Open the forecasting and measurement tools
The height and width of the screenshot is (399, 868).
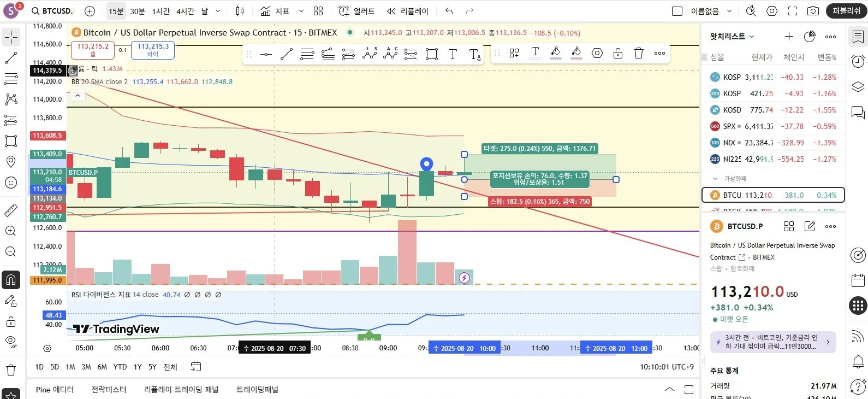pyautogui.click(x=11, y=120)
